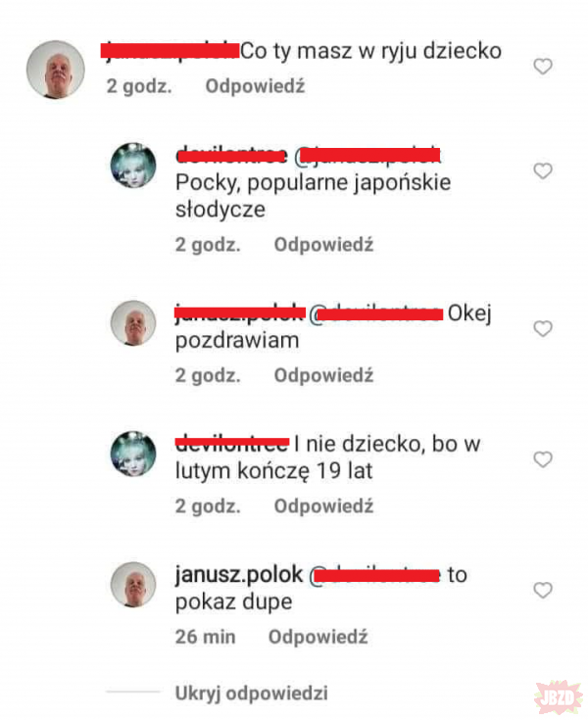The width and height of the screenshot is (588, 720).
Task: Open redacted mention in 'to pokaz dupe' reply
Action: point(374,575)
